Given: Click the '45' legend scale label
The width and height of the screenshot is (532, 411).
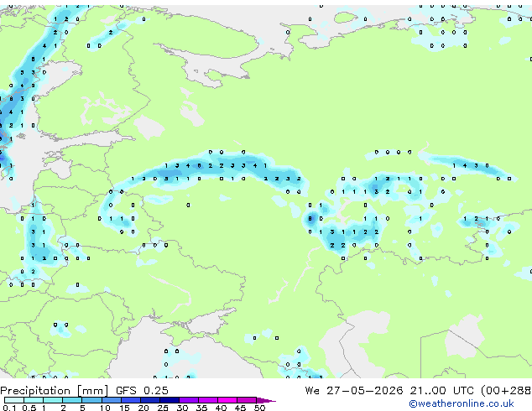Looking at the screenshot, I should (x=240, y=408).
